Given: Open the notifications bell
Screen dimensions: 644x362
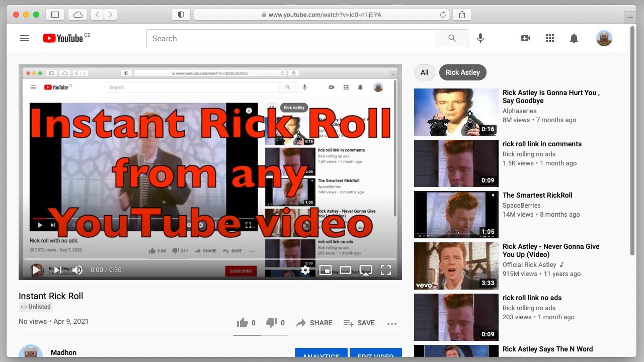Looking at the screenshot, I should 574,38.
